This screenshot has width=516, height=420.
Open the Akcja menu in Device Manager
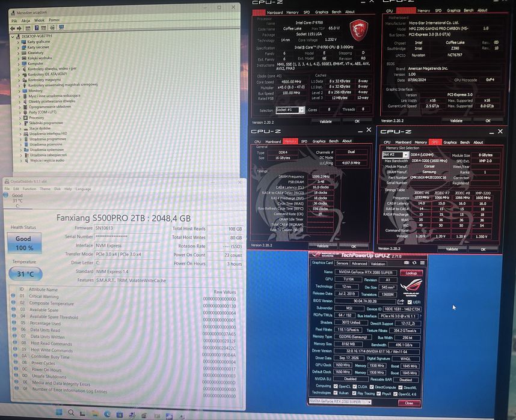[26, 20]
